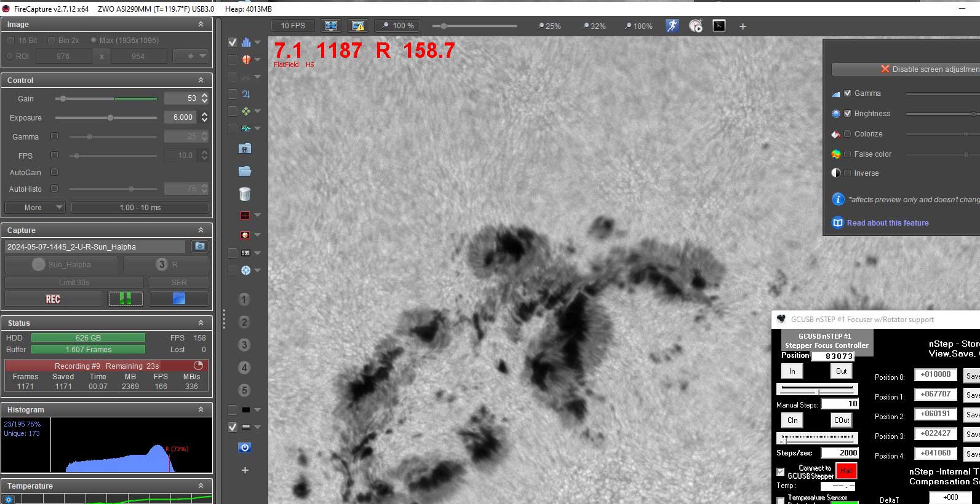The width and height of the screenshot is (980, 504).
Task: Adjust the Exposure slider
Action: coord(106,117)
